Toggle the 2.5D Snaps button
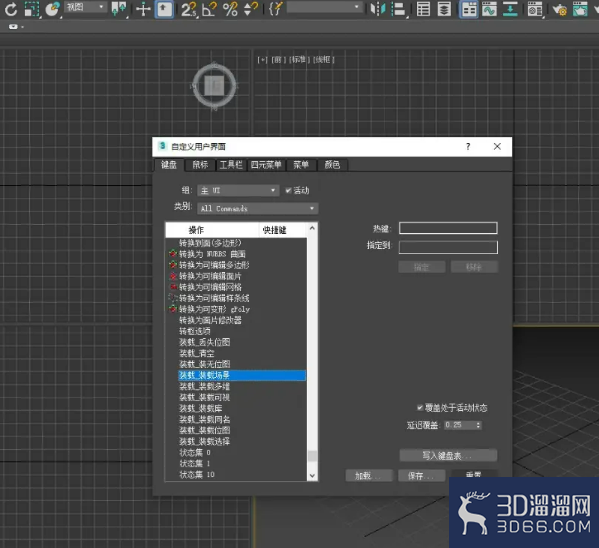The width and height of the screenshot is (599, 548). (189, 9)
